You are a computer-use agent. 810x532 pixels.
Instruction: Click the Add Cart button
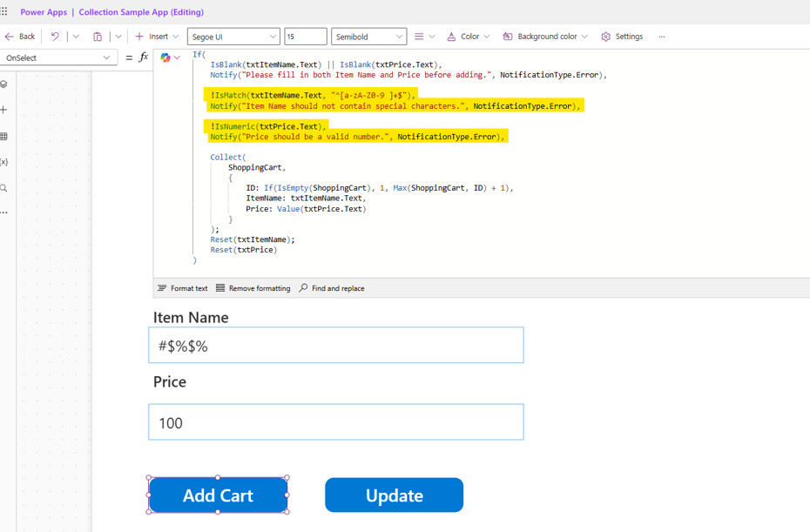[x=218, y=495]
